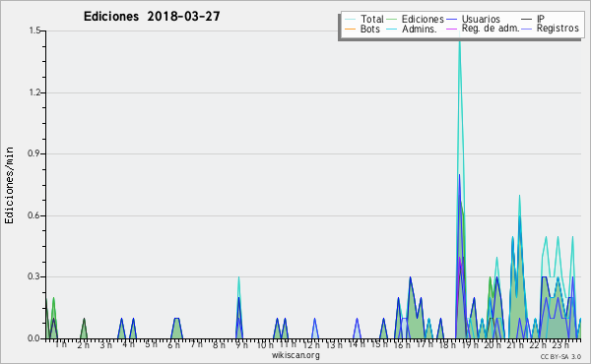Click the 0.9 y-axis value
This screenshot has height=364, width=591.
pos(33,153)
